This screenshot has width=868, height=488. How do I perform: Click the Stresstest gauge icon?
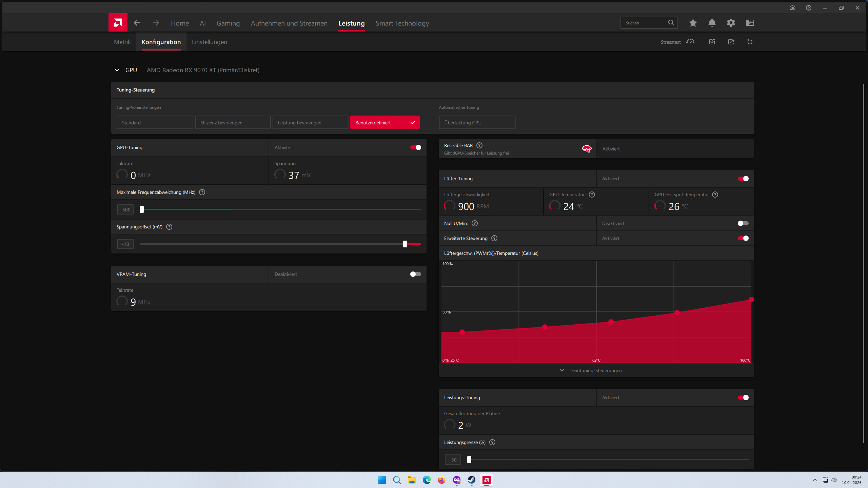pyautogui.click(x=690, y=42)
